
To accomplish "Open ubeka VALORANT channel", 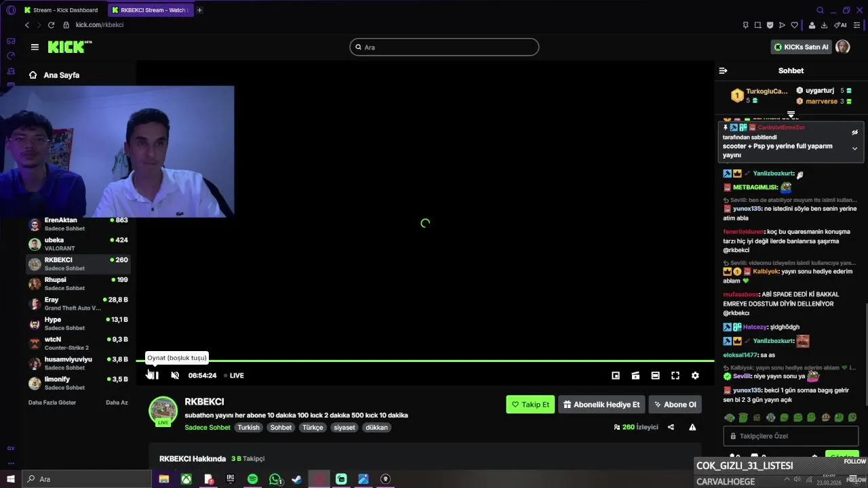I will pos(78,244).
